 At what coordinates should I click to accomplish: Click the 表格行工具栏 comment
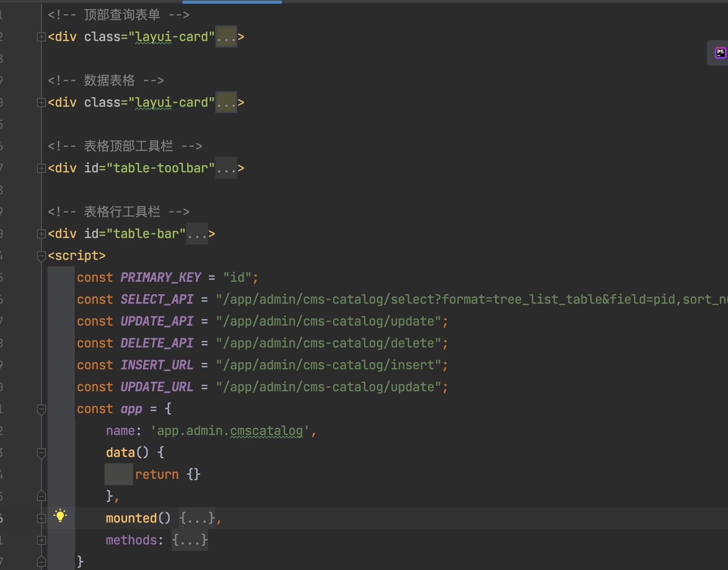click(x=119, y=212)
